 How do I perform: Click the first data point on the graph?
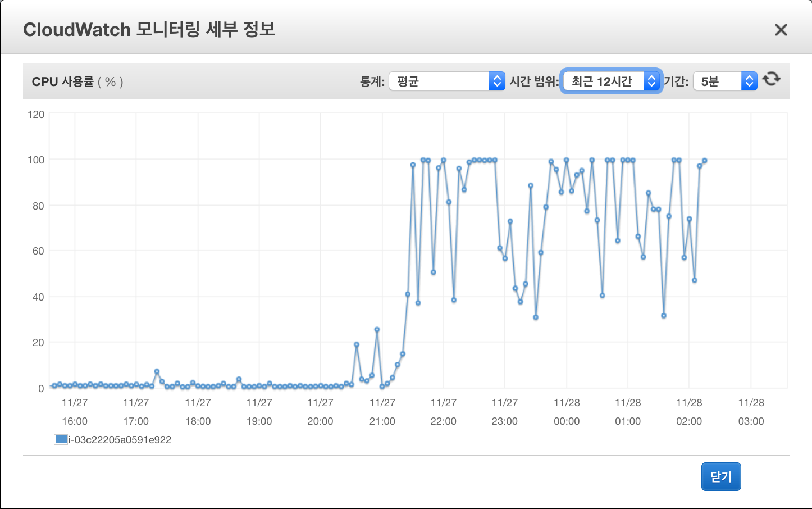(54, 386)
